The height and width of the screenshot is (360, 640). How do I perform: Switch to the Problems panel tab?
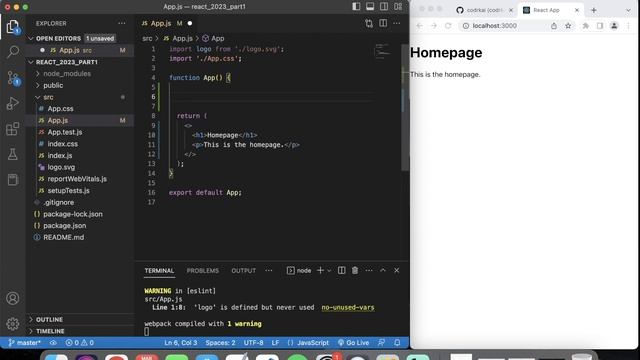[x=203, y=271]
